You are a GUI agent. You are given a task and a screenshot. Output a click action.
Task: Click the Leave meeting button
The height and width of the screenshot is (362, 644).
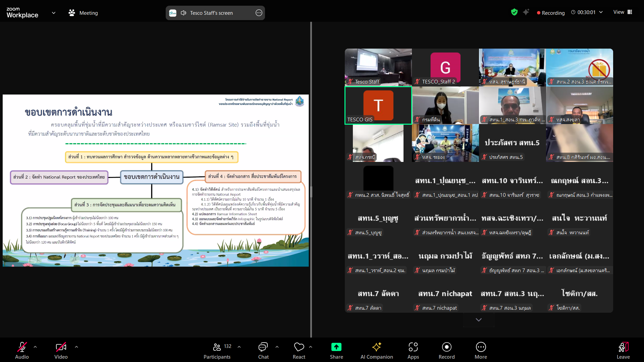[623, 350]
